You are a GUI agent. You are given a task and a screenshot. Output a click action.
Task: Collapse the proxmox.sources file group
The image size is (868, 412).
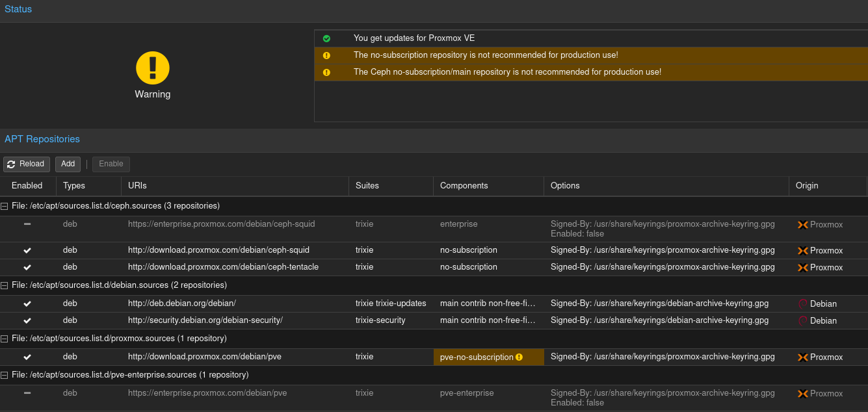(5, 339)
